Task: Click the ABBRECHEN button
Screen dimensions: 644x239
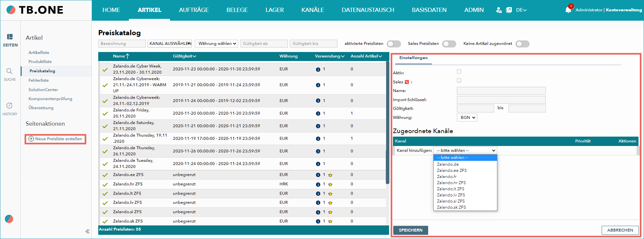Action: [x=620, y=230]
